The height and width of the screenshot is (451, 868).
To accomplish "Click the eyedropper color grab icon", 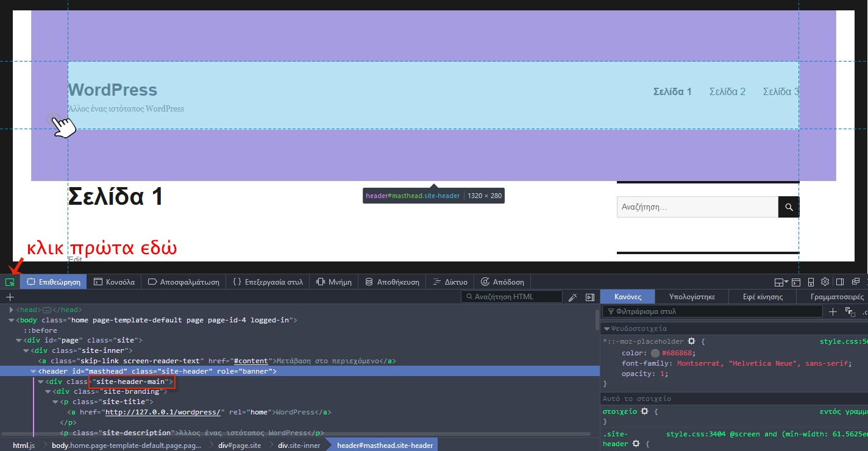I will tap(572, 297).
